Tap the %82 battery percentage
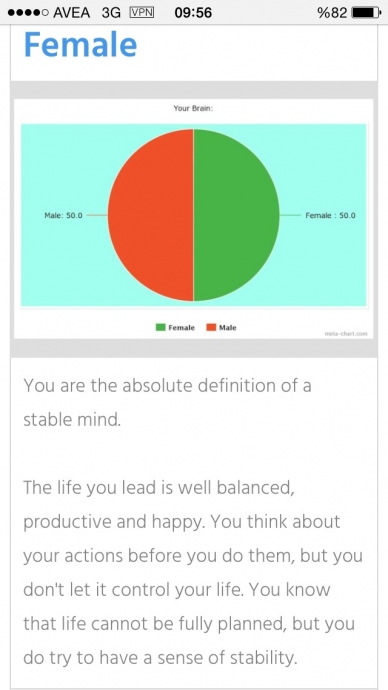 [x=332, y=13]
